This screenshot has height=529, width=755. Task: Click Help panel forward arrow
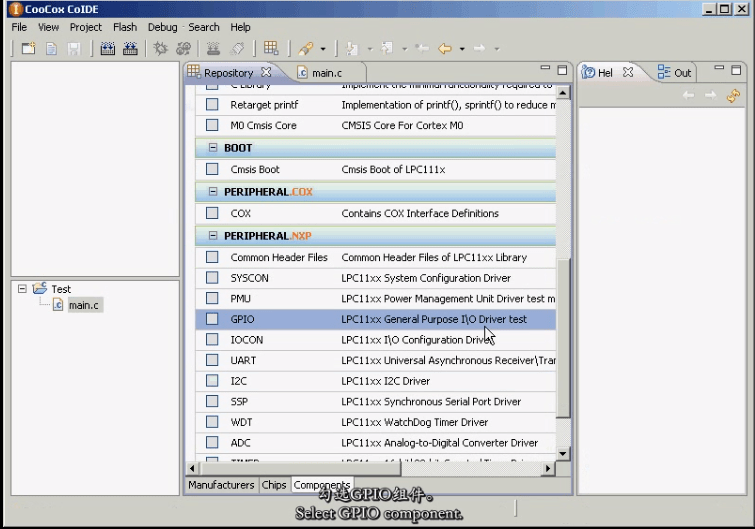710,95
